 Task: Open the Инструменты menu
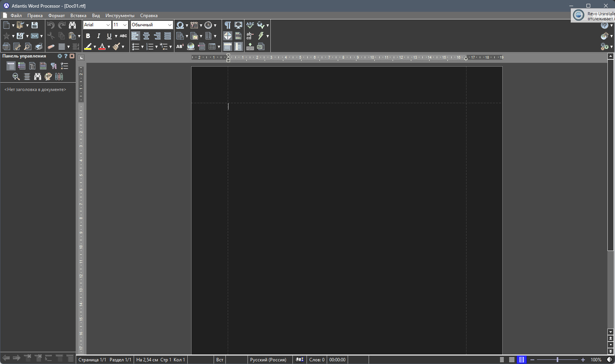pyautogui.click(x=120, y=16)
